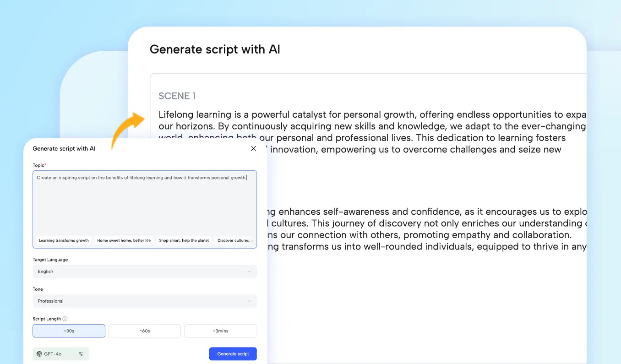
Task: Open the Target Language dropdown set to English
Action: point(145,272)
